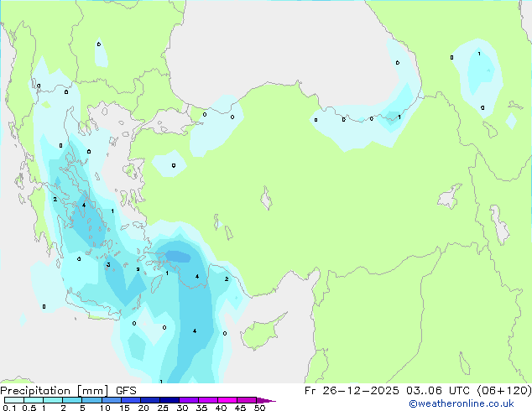The image size is (532, 411).
Task: Click the legend label "45"
Action: point(240,408)
